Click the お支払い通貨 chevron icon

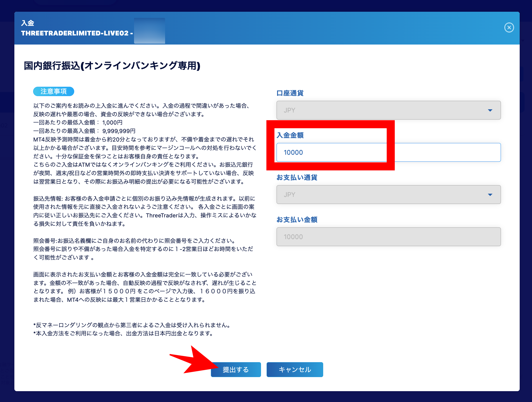[x=491, y=194]
